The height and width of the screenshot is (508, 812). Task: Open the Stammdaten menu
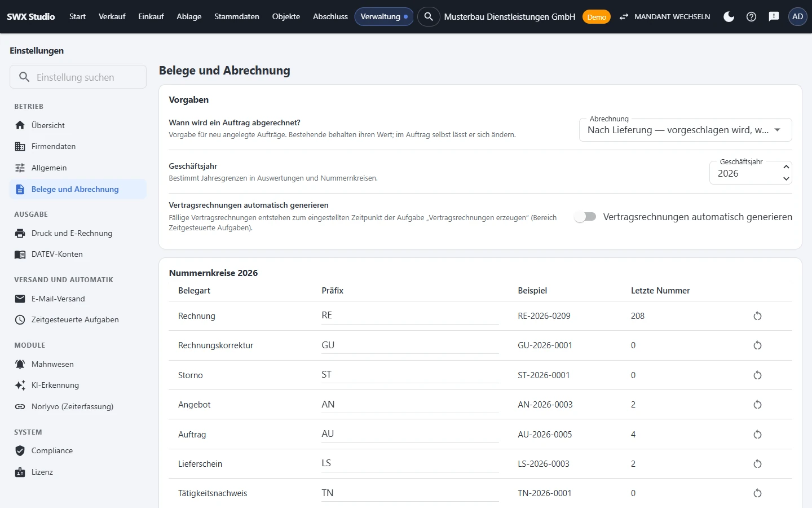pyautogui.click(x=237, y=17)
